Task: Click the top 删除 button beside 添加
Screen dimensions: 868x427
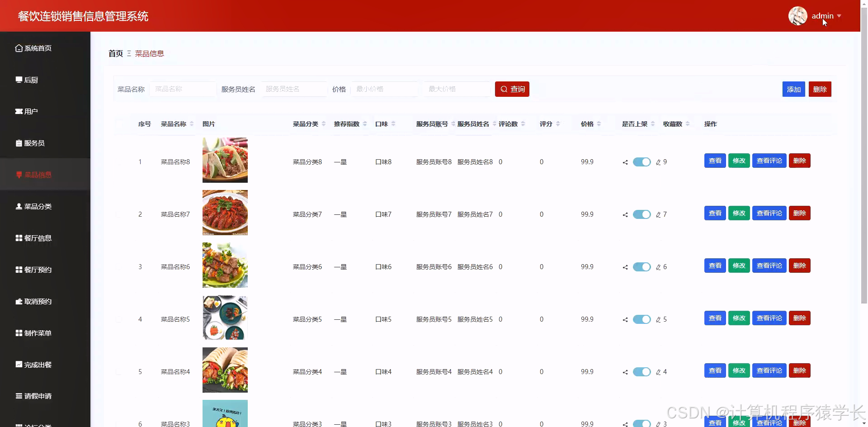Action: tap(820, 89)
